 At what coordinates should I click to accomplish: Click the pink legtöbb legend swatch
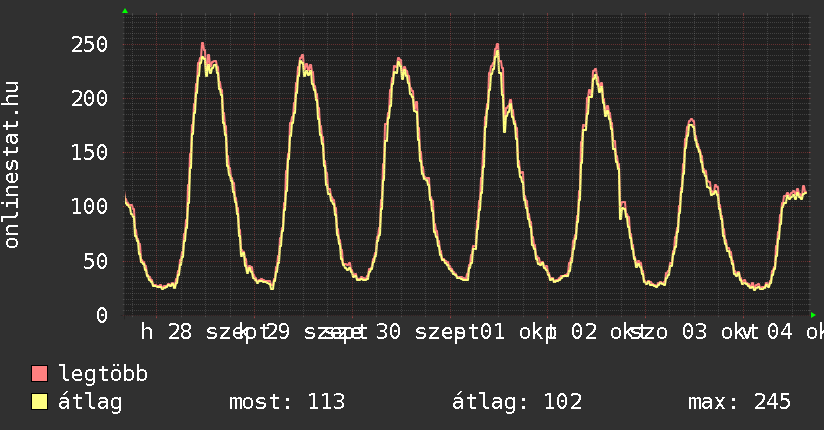click(x=39, y=373)
